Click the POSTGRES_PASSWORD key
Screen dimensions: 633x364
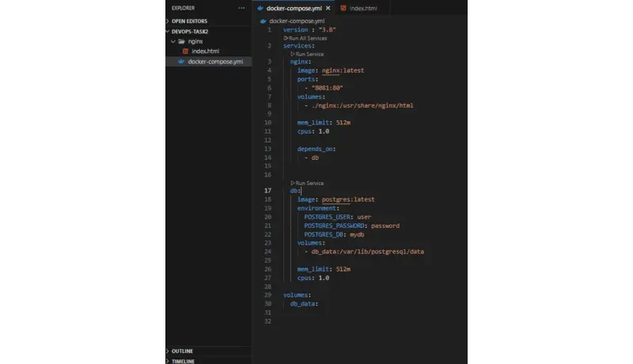(x=334, y=226)
